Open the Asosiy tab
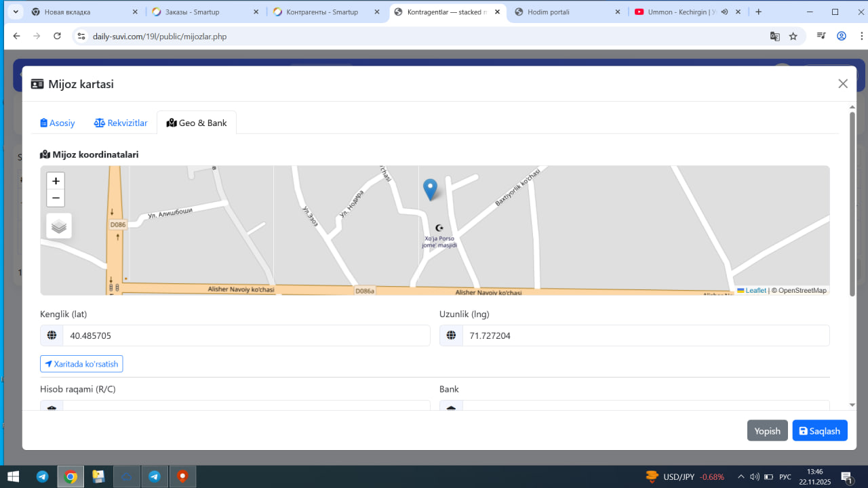Screen dimensions: 868x488 click(58, 123)
